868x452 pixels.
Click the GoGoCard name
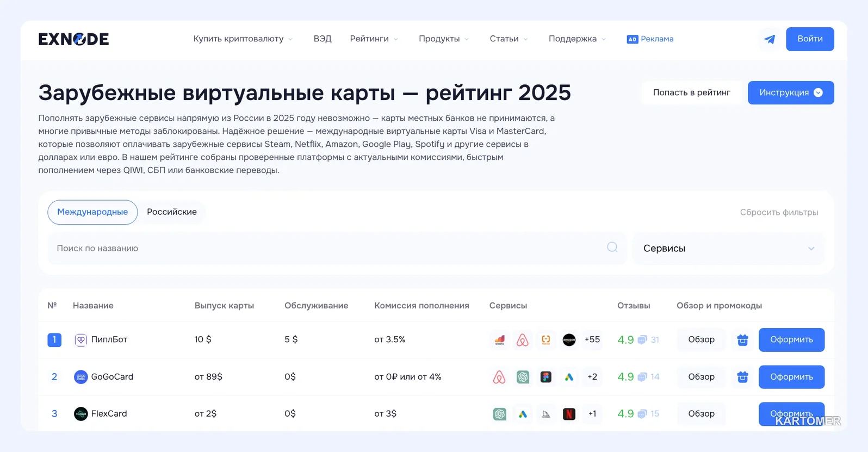112,377
